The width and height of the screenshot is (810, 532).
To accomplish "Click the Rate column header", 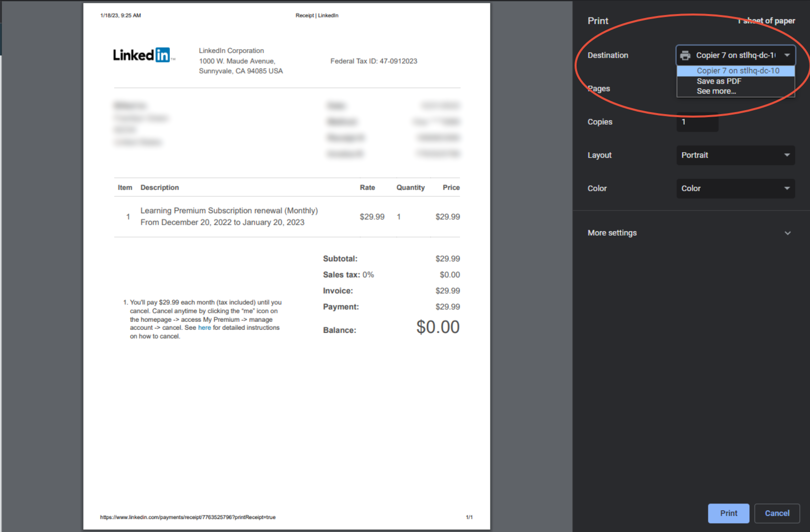I will [367, 188].
